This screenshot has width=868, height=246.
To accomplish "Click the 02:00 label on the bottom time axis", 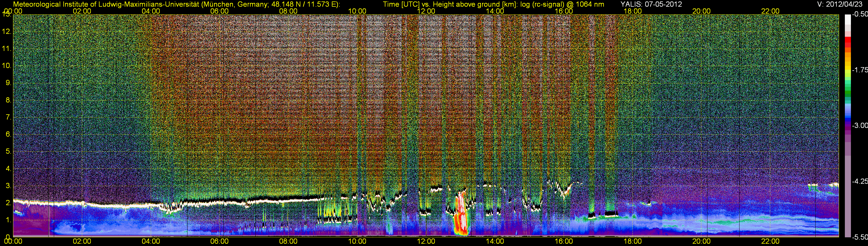I will coord(82,241).
